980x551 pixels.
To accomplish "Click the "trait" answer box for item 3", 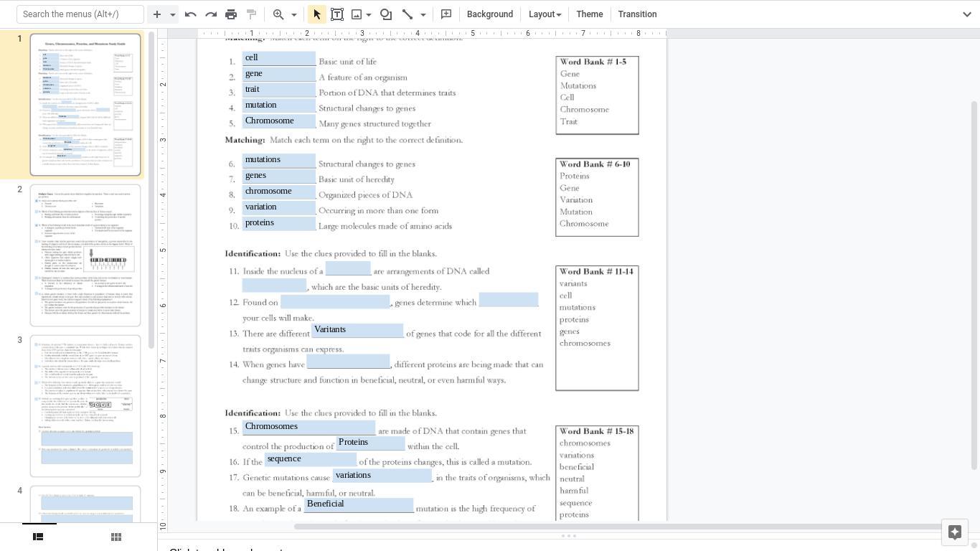I will pyautogui.click(x=279, y=90).
